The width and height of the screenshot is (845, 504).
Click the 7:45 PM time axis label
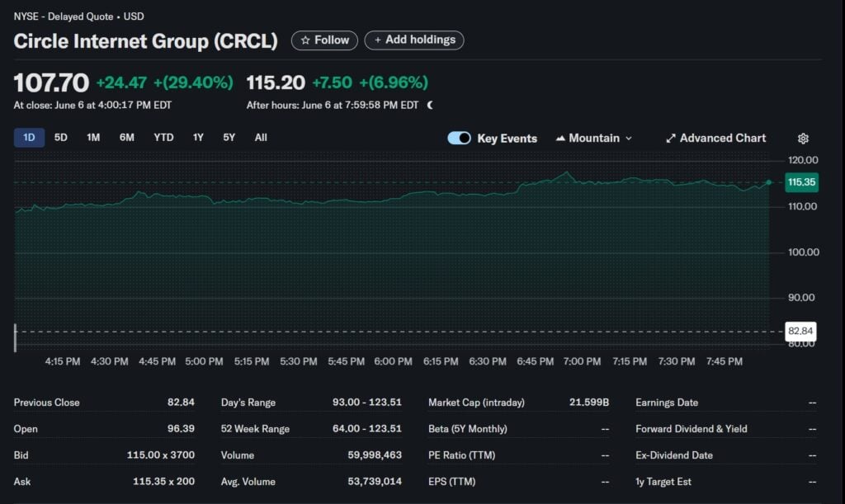pos(725,361)
